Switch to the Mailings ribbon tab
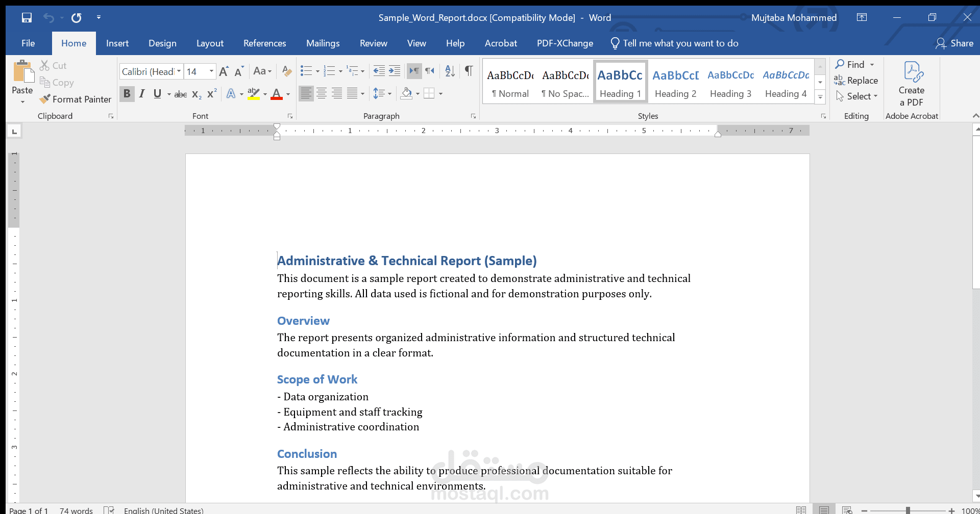This screenshot has height=514, width=980. click(323, 43)
